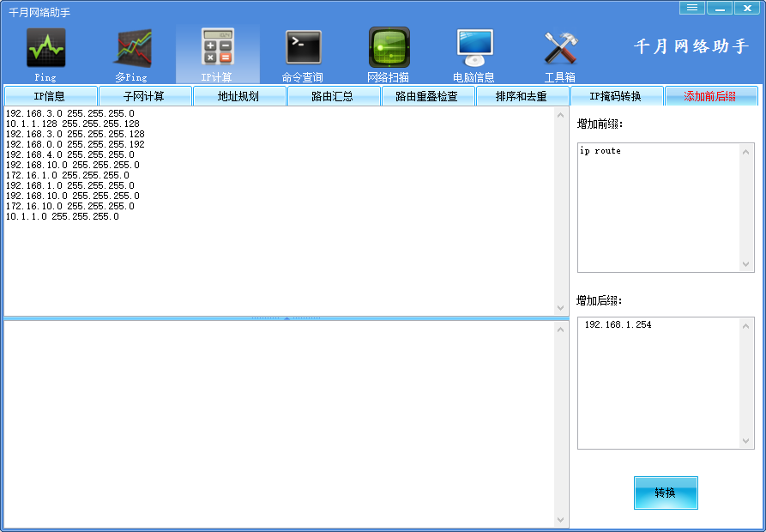
Task: Click the suffix box scroll-down arrow
Action: pos(746,441)
